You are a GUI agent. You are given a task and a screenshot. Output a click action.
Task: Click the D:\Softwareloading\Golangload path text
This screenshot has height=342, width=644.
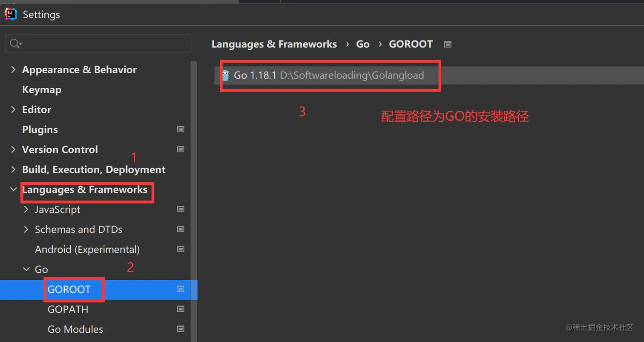352,75
